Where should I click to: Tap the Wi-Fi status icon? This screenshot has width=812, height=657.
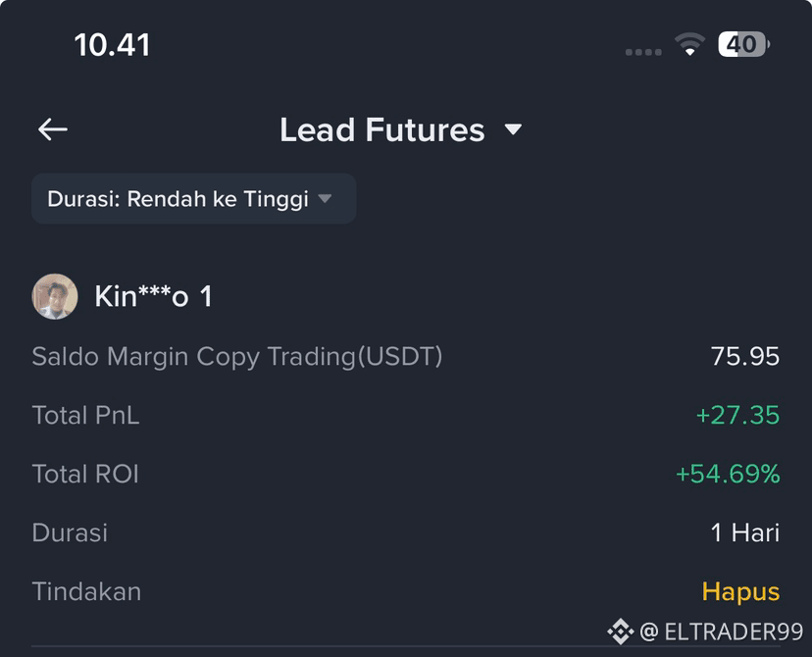coord(689,44)
